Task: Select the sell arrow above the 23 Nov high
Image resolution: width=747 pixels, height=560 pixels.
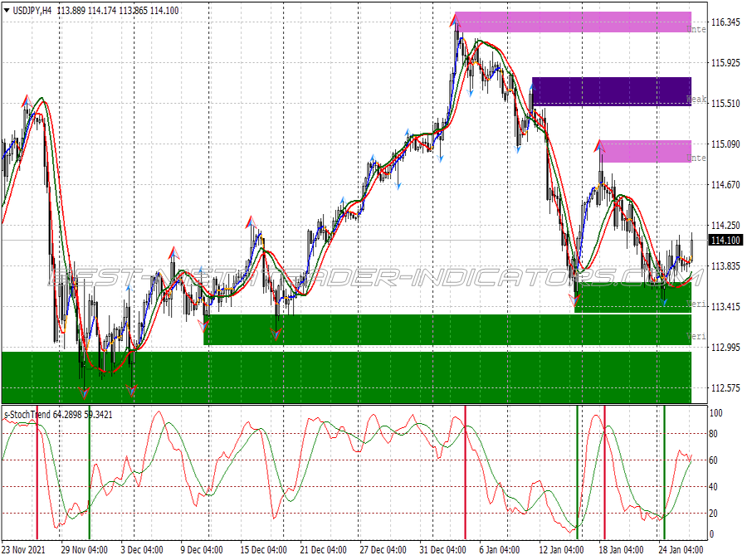Action: (x=27, y=101)
